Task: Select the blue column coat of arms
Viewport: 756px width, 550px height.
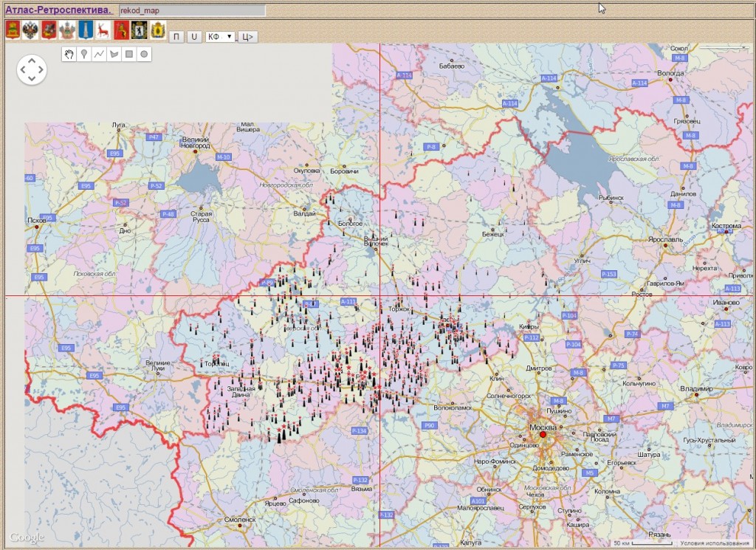Action: 85,30
